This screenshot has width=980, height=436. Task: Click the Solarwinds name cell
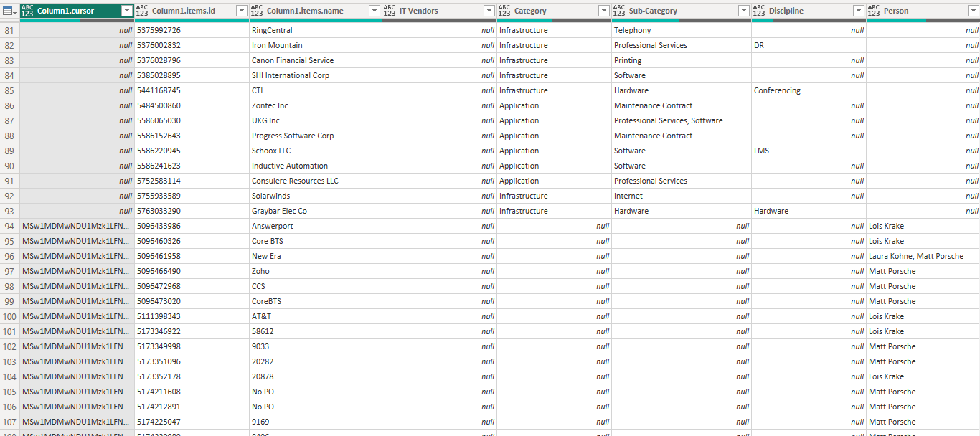(x=316, y=196)
